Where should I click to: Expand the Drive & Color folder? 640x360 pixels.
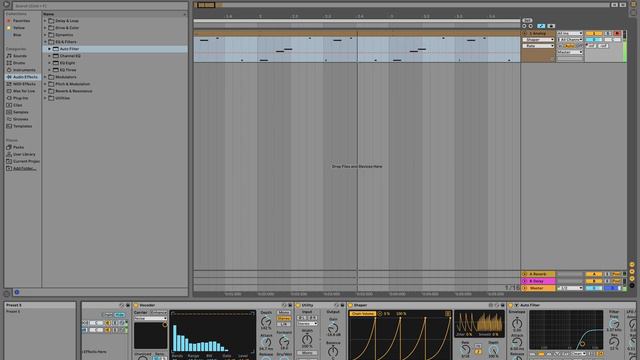(45, 28)
